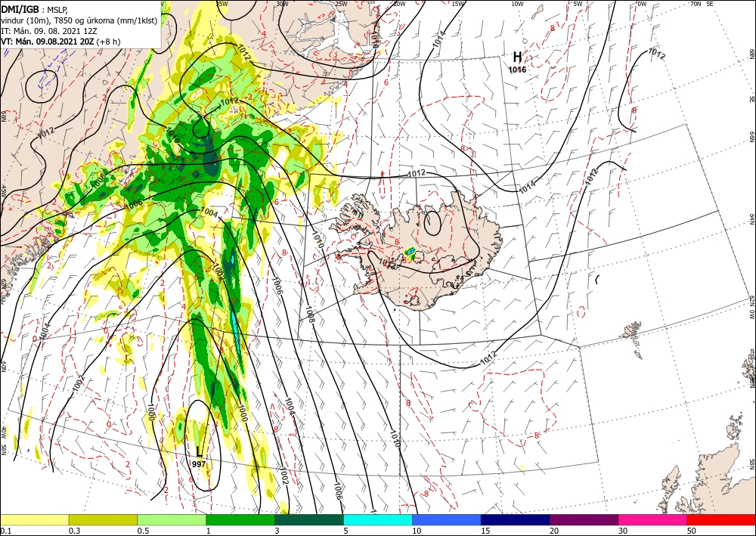Image resolution: width=756 pixels, height=536 pixels.
Task: Click the legend value '15'
Action: [x=485, y=531]
